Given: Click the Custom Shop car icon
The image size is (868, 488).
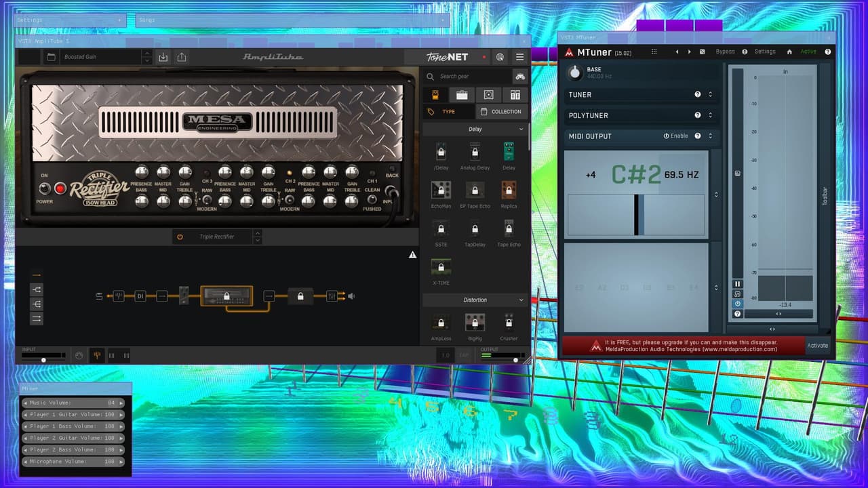Looking at the screenshot, I should (519, 77).
